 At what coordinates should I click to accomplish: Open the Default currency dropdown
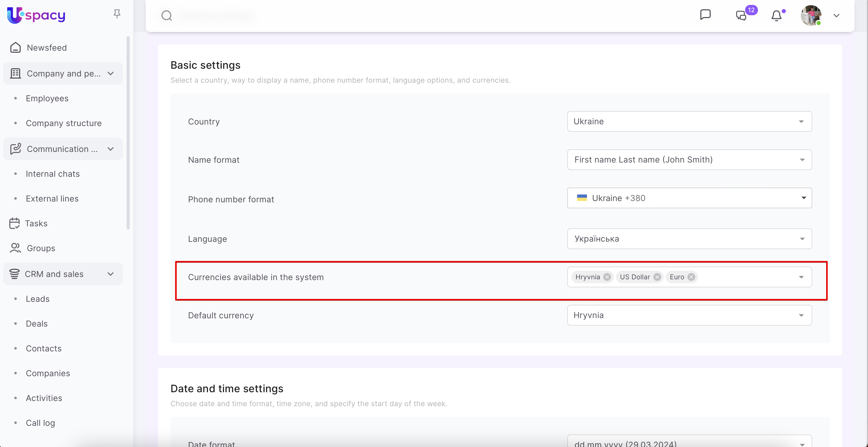coord(689,315)
